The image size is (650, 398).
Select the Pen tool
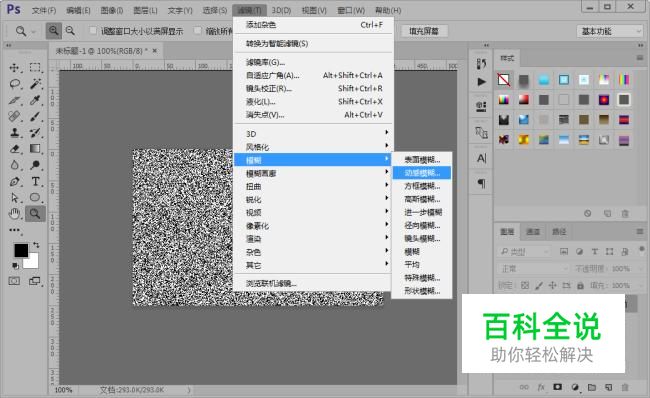(15, 182)
